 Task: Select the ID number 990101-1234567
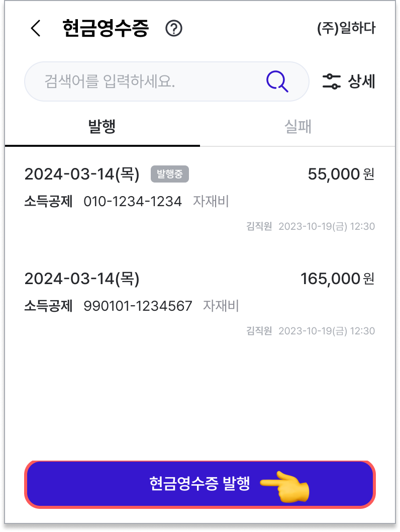[138, 306]
